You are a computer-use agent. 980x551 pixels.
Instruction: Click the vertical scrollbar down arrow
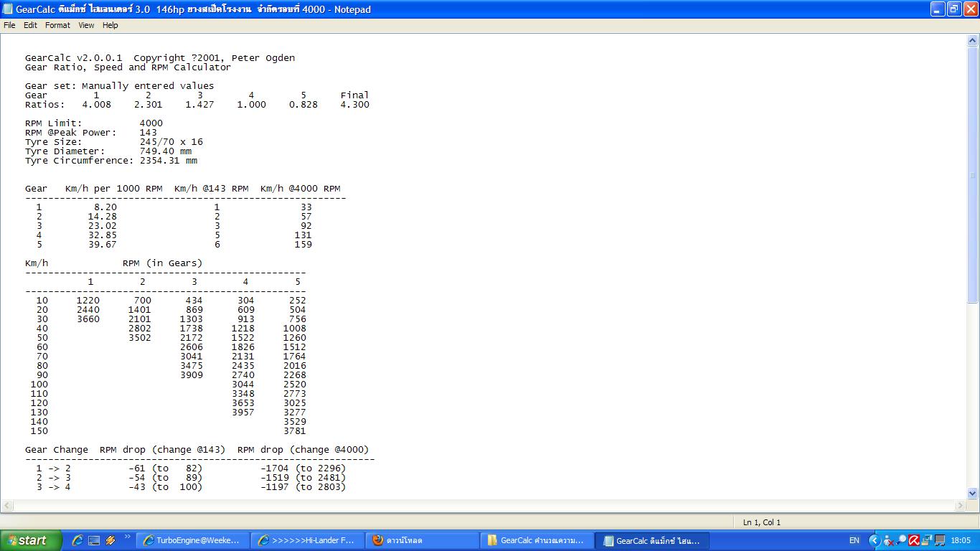point(973,493)
